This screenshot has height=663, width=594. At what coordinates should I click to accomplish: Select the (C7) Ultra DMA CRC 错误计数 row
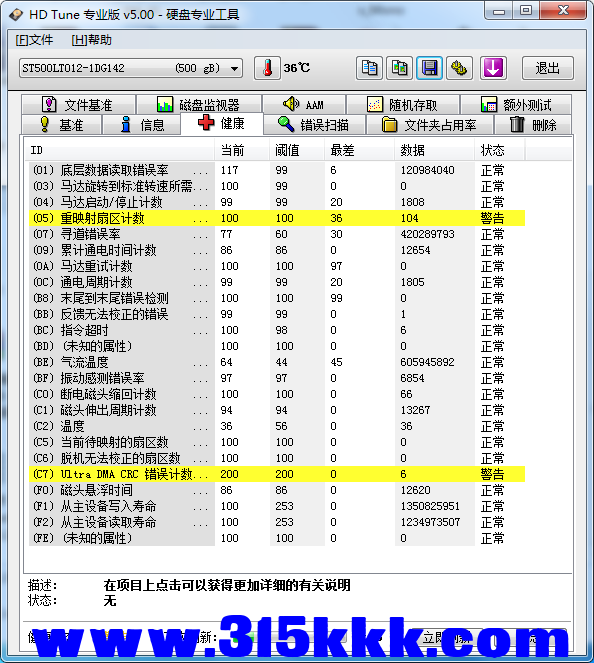[x=277, y=474]
